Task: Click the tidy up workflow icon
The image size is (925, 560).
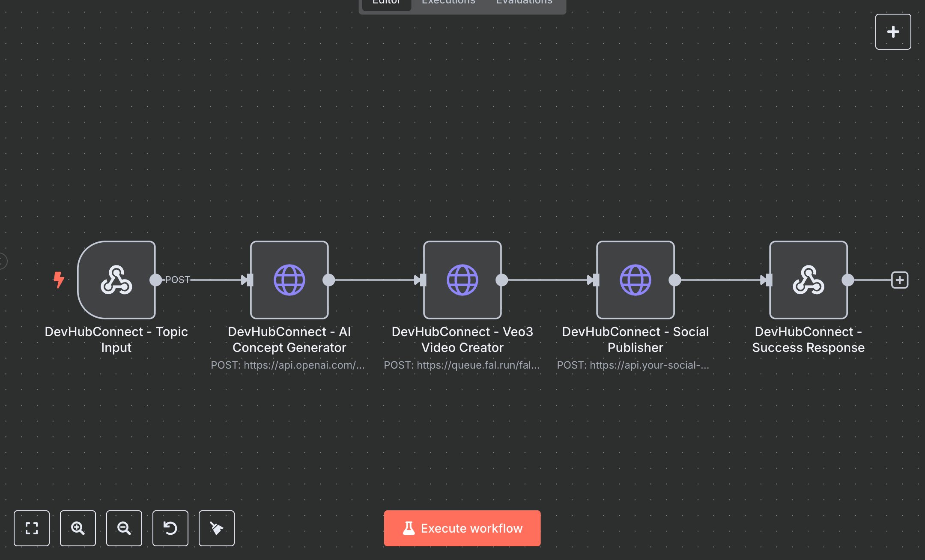Action: [217, 528]
